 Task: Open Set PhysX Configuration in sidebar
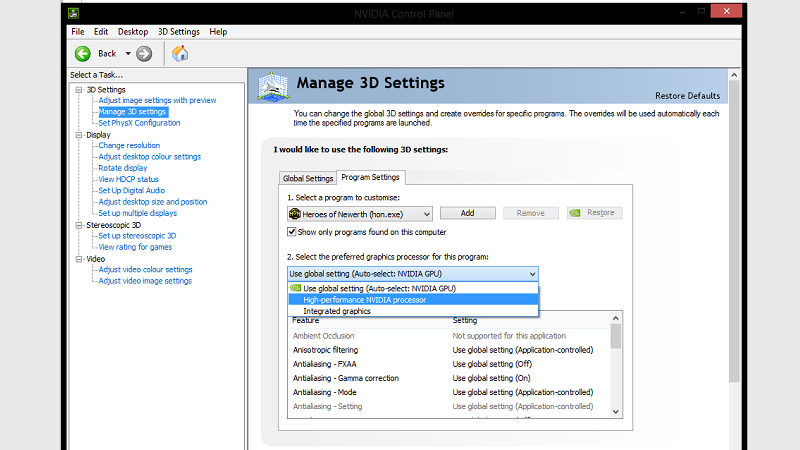(x=139, y=123)
